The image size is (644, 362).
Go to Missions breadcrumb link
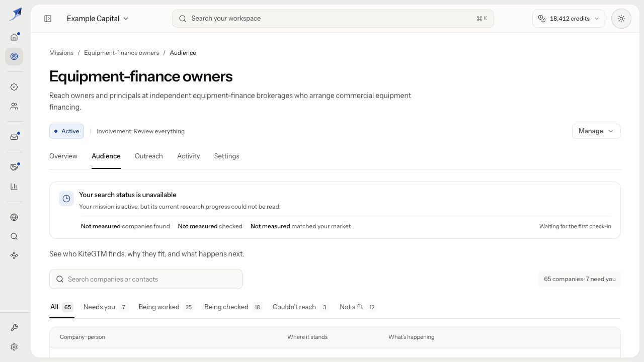pos(61,53)
